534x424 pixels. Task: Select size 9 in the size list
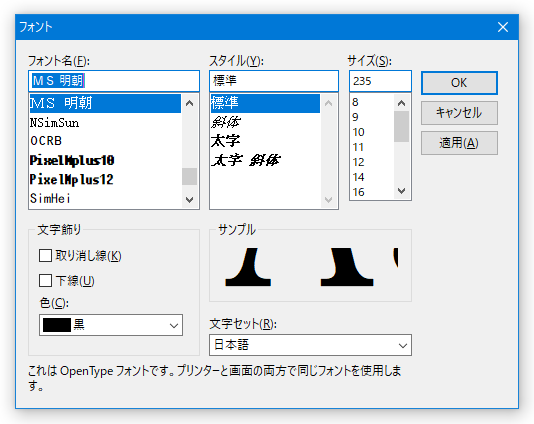point(372,117)
